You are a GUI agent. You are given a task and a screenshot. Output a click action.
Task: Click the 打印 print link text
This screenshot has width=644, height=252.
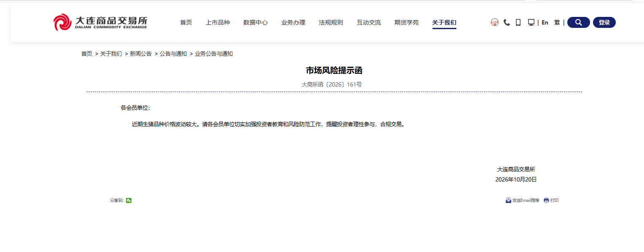tap(555, 201)
